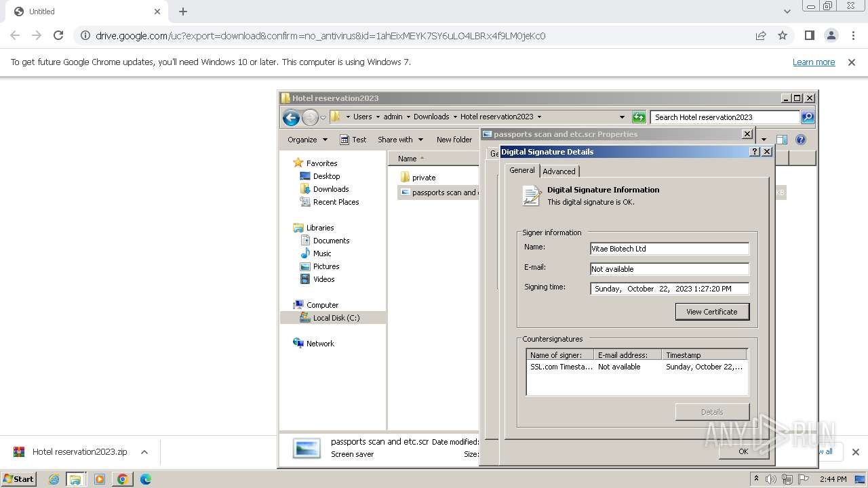The width and height of the screenshot is (868, 488).
Task: Click the Test toolbar button
Action: (x=353, y=140)
